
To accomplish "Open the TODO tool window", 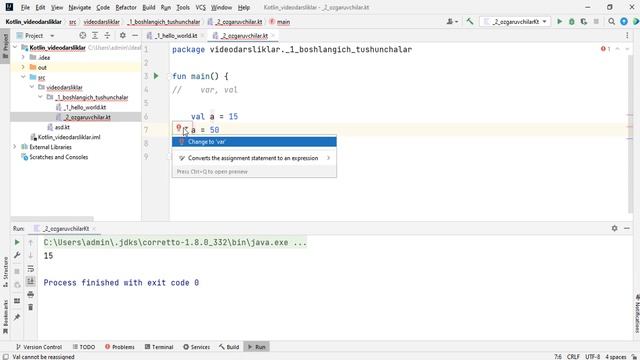I will coord(84,347).
